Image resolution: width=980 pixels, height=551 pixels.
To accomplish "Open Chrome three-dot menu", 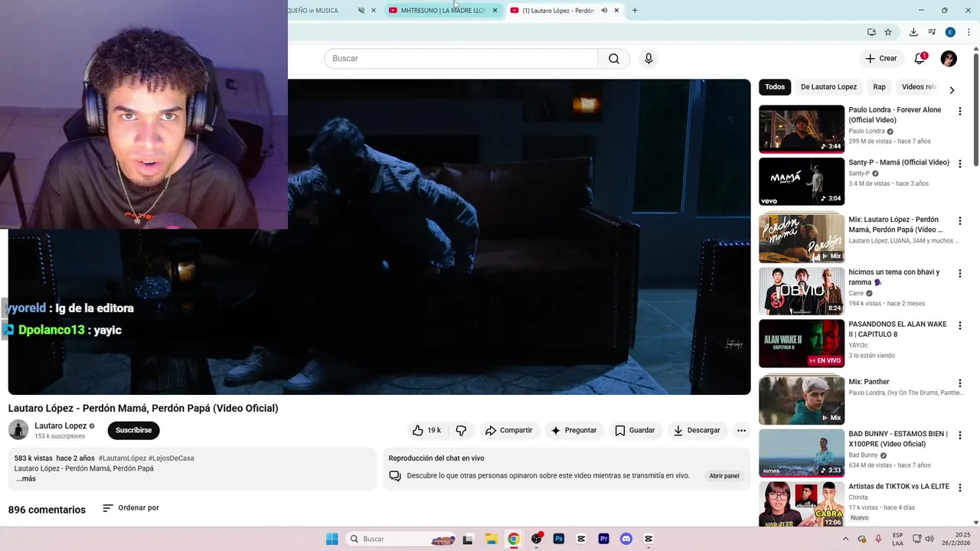I will tap(969, 32).
